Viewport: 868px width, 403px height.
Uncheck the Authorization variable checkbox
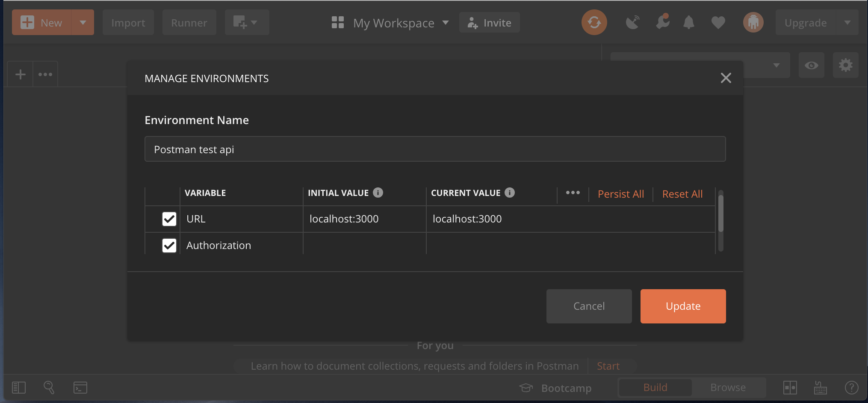point(169,246)
